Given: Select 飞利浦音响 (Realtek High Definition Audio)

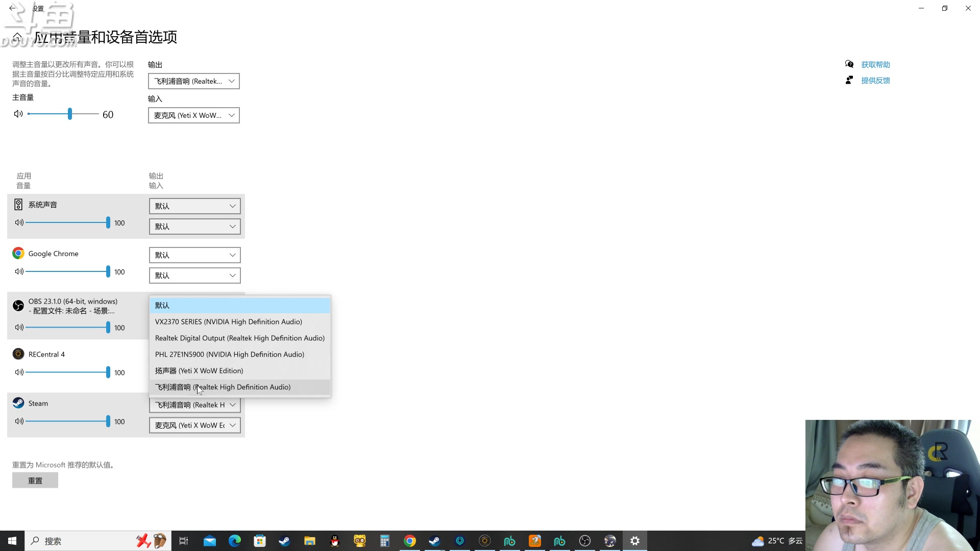Looking at the screenshot, I should pyautogui.click(x=240, y=387).
